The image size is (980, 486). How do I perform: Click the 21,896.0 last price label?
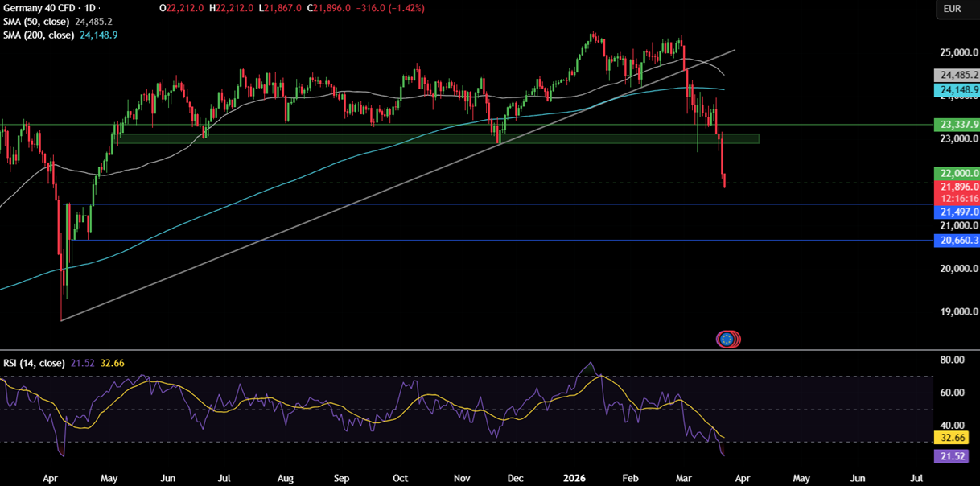[x=957, y=186]
